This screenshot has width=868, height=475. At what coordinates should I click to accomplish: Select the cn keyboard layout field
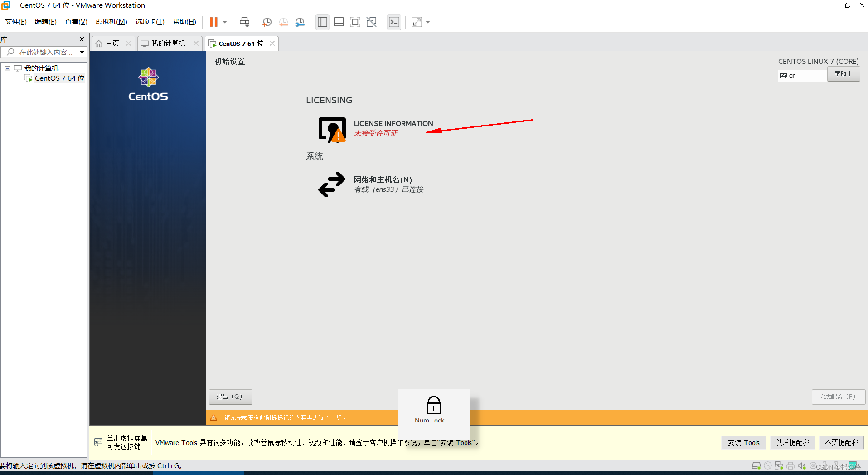click(x=803, y=76)
